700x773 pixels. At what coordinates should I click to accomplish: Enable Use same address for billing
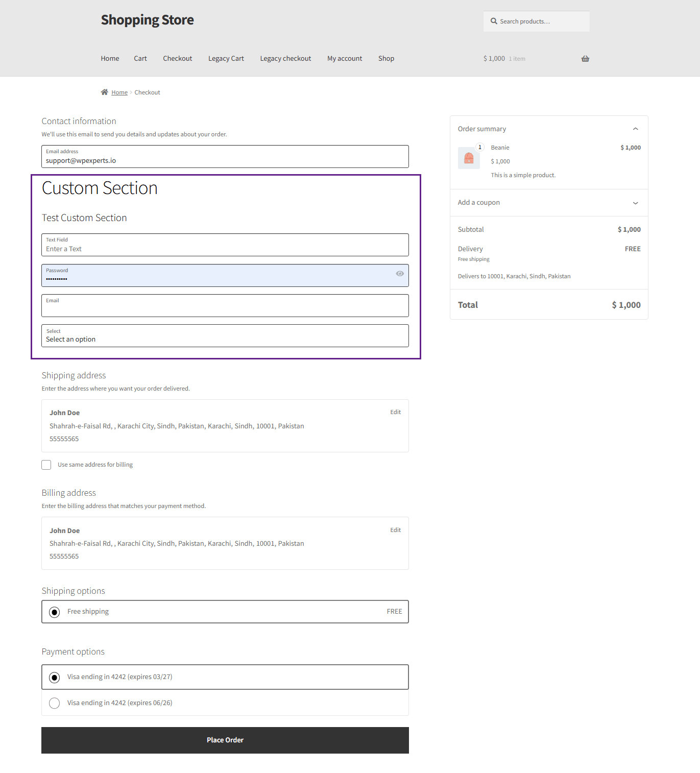click(46, 465)
